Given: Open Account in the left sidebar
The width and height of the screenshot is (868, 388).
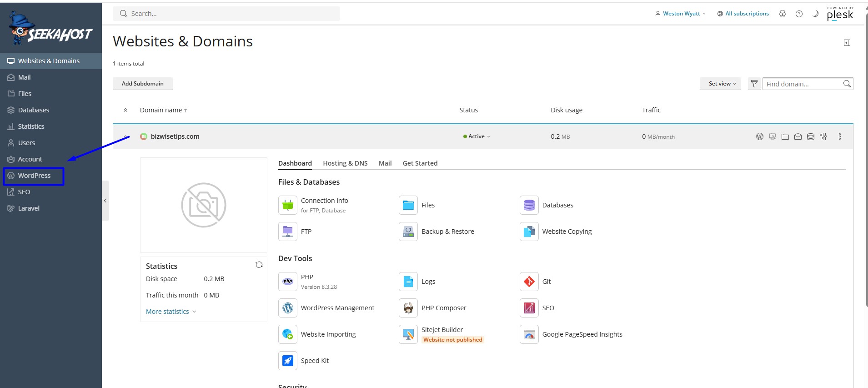Looking at the screenshot, I should point(51,159).
